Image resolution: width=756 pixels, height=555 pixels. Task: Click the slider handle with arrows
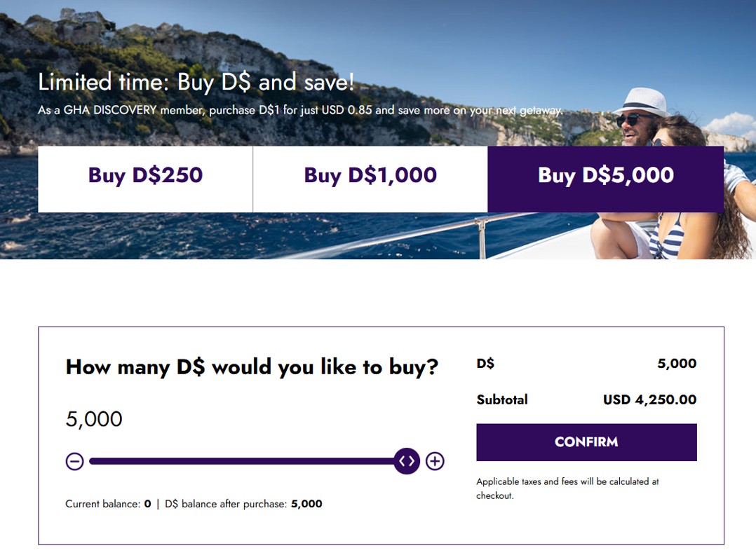(x=407, y=461)
